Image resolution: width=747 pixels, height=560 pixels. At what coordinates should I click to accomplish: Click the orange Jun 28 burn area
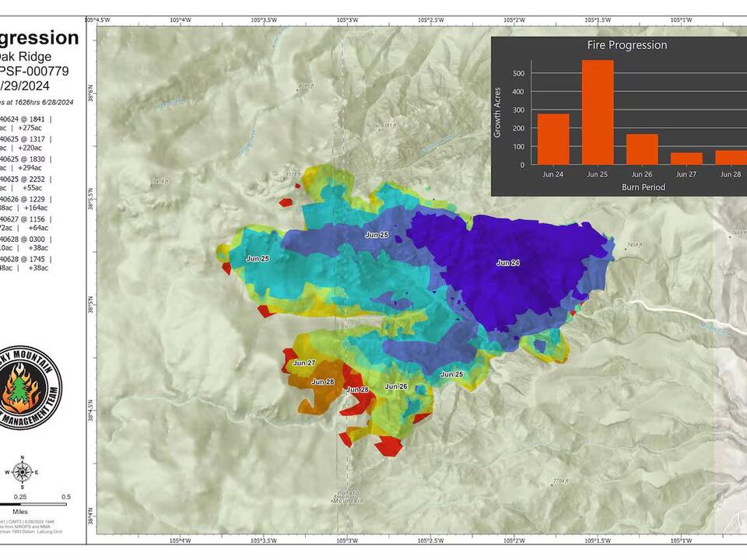(317, 387)
